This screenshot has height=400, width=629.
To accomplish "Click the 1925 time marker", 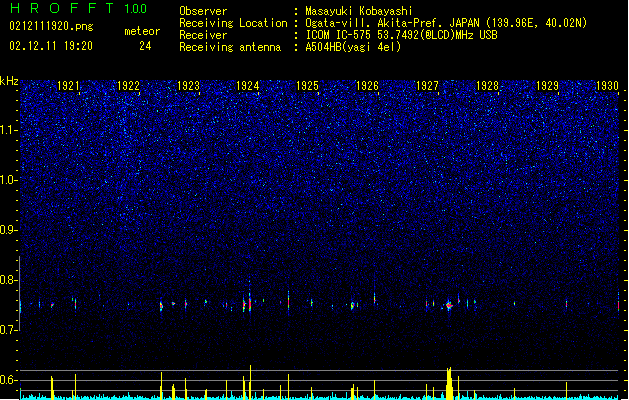I will pyautogui.click(x=307, y=86).
